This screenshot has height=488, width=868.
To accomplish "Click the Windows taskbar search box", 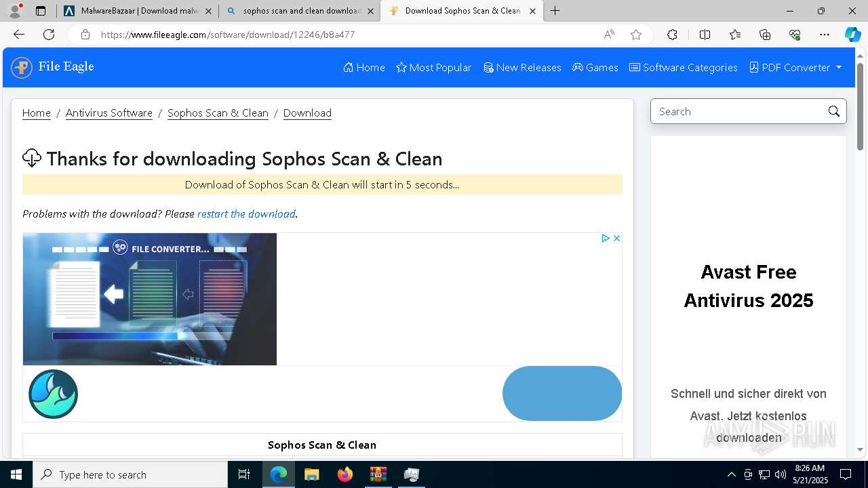I will click(x=130, y=474).
